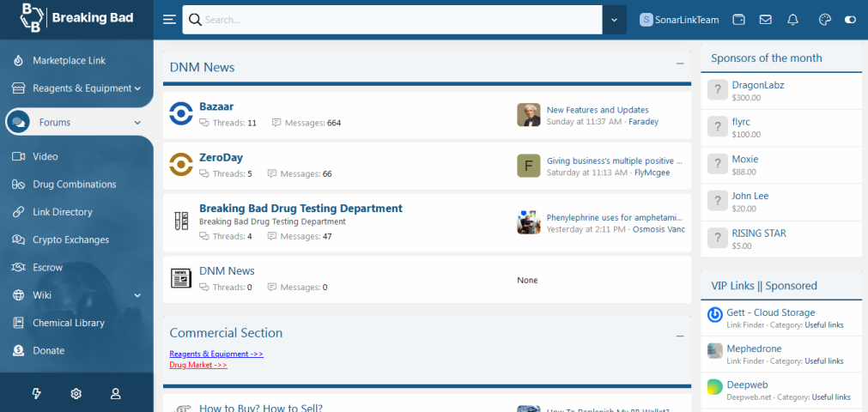
Task: Expand the search options dropdown arrow
Action: point(614,20)
